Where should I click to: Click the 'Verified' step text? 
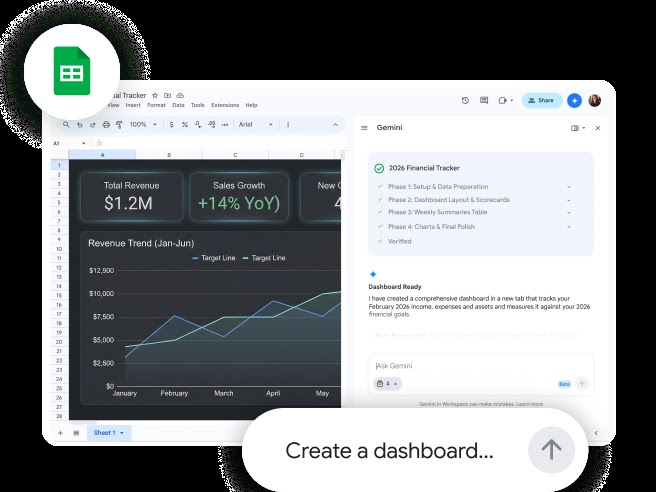[400, 241]
